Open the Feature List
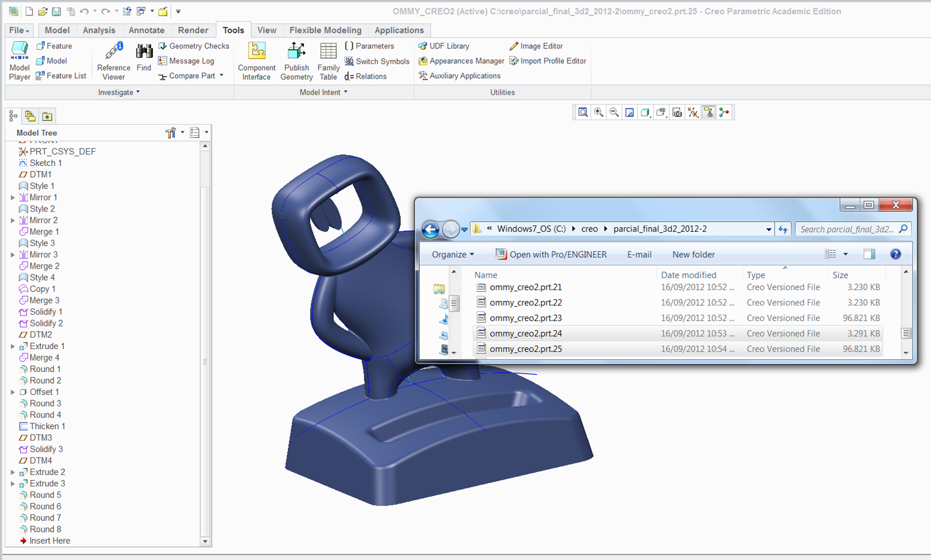This screenshot has height=560, width=931. [x=61, y=76]
